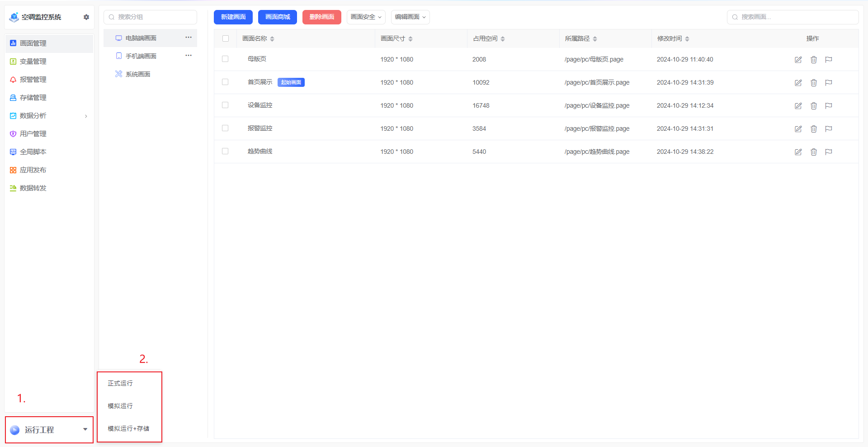Click the 新建画面 button
Image resolution: width=868 pixels, height=447 pixels.
[233, 17]
